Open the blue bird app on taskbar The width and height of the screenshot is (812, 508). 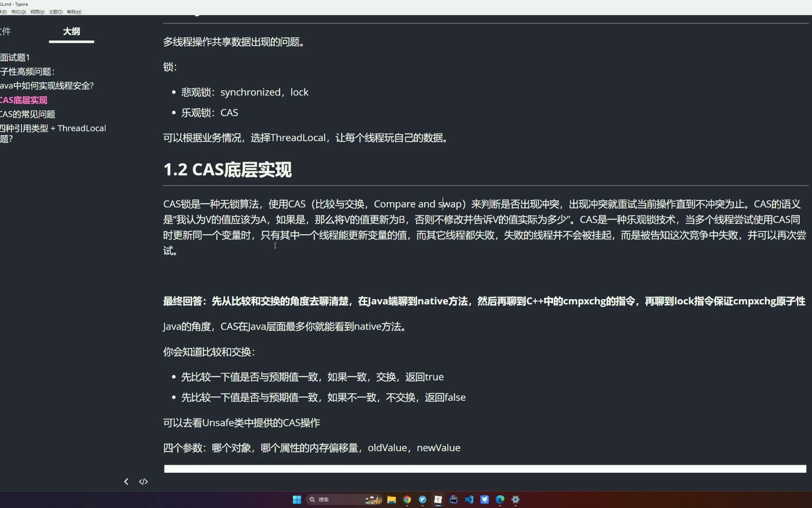[484, 500]
